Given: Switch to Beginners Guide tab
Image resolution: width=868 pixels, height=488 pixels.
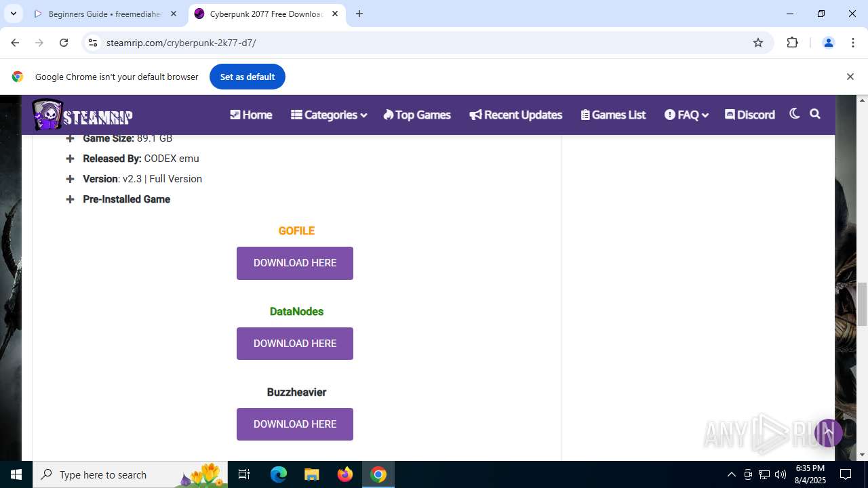Looking at the screenshot, I should point(105,14).
